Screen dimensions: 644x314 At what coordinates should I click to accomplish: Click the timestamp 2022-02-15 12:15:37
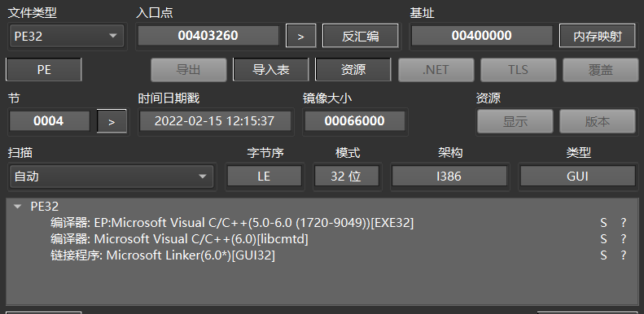[215, 121]
